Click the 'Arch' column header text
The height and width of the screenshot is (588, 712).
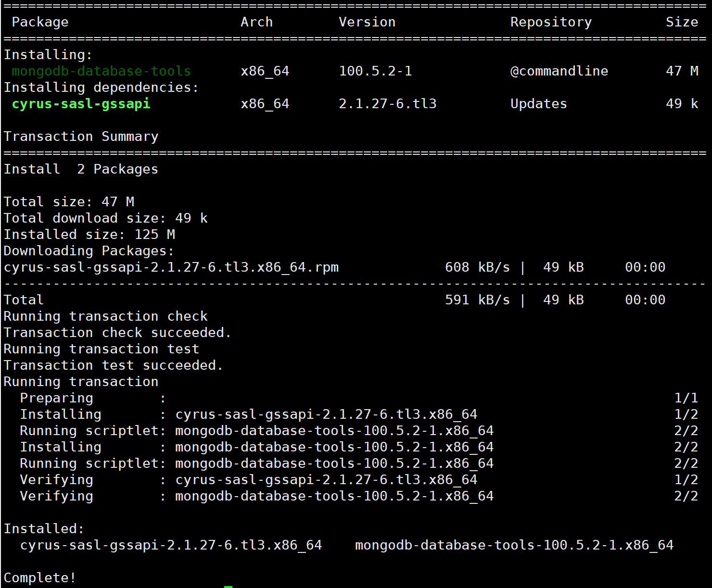click(256, 22)
